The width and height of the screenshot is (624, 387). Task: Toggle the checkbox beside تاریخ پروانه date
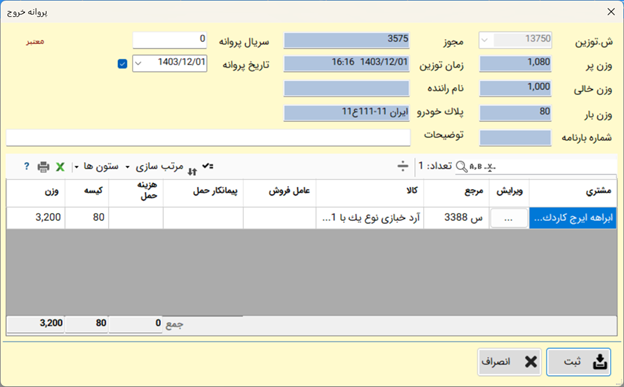pyautogui.click(x=123, y=64)
